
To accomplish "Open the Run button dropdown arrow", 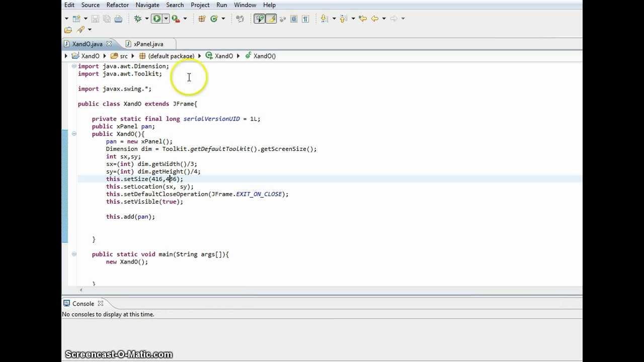I will [166, 19].
